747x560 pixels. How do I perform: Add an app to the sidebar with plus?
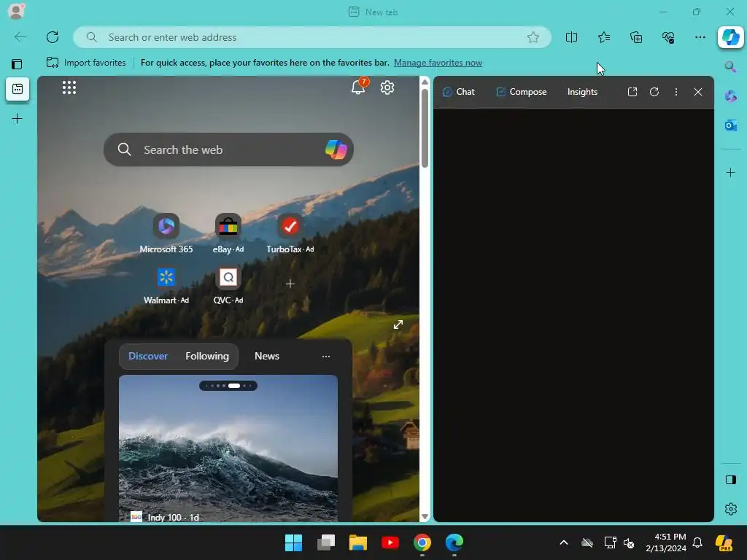click(x=730, y=172)
